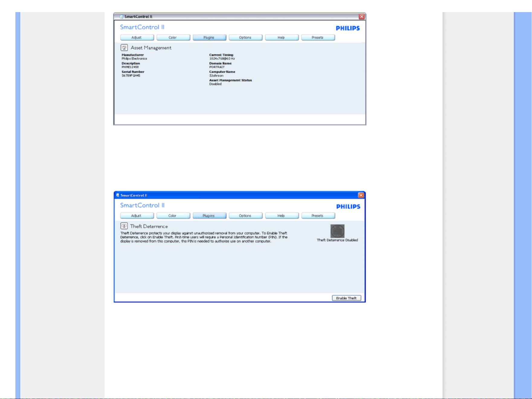532x399 pixels.
Task: Close the Theft Deterrence SmartControl window
Action: coord(361,195)
